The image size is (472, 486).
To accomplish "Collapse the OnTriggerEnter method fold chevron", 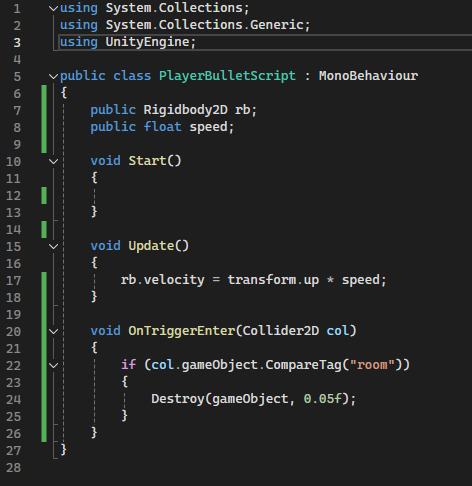I will tap(53, 331).
